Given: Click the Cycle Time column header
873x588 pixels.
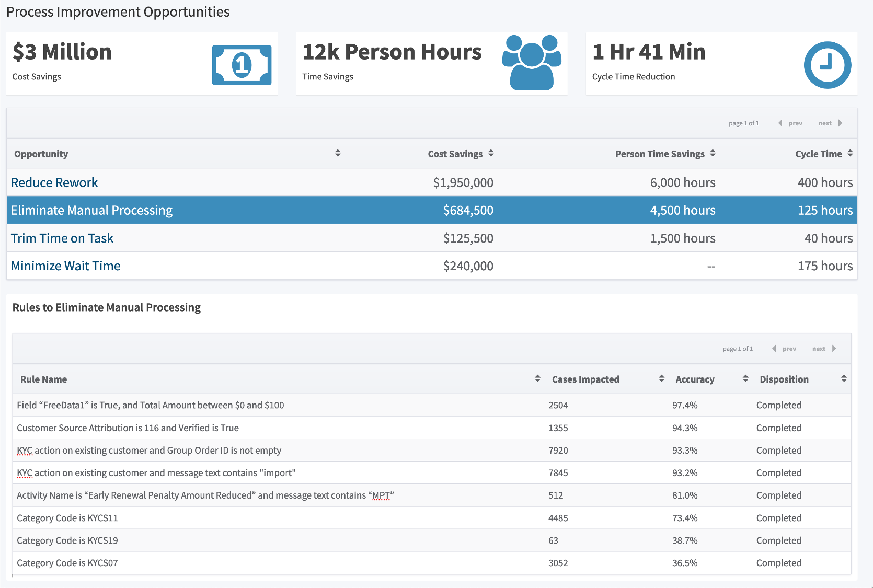Looking at the screenshot, I should pyautogui.click(x=819, y=154).
